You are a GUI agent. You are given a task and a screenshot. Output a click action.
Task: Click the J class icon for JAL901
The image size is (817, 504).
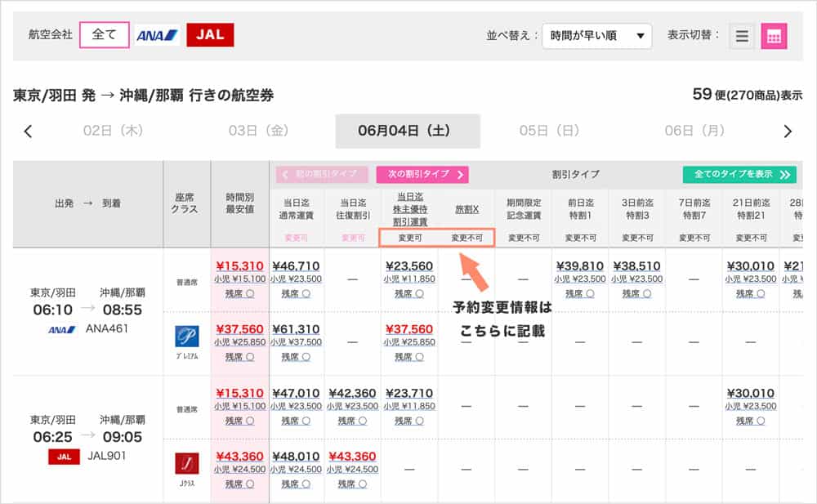point(186,464)
